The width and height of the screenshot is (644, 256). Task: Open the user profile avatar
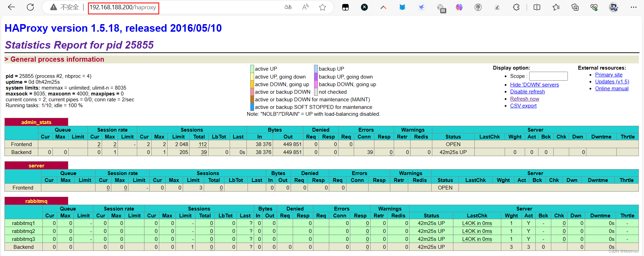tap(614, 7)
